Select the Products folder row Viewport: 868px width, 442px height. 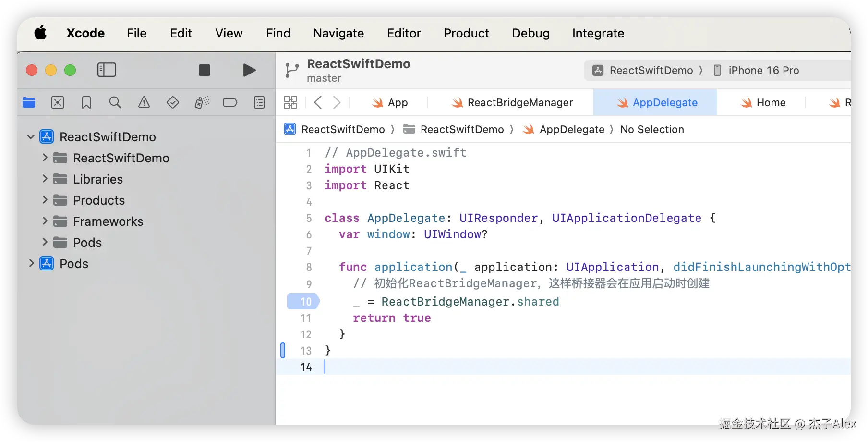146,200
